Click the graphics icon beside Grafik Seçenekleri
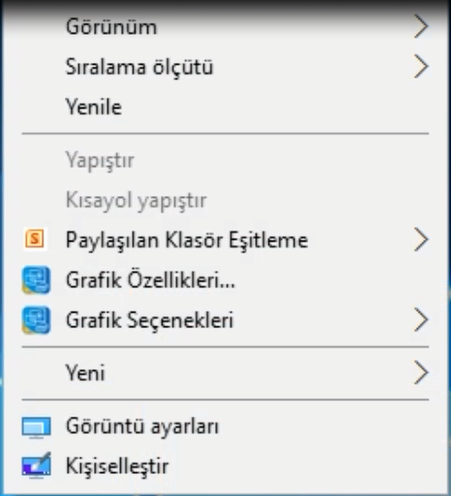This screenshot has width=451, height=496. (x=36, y=320)
